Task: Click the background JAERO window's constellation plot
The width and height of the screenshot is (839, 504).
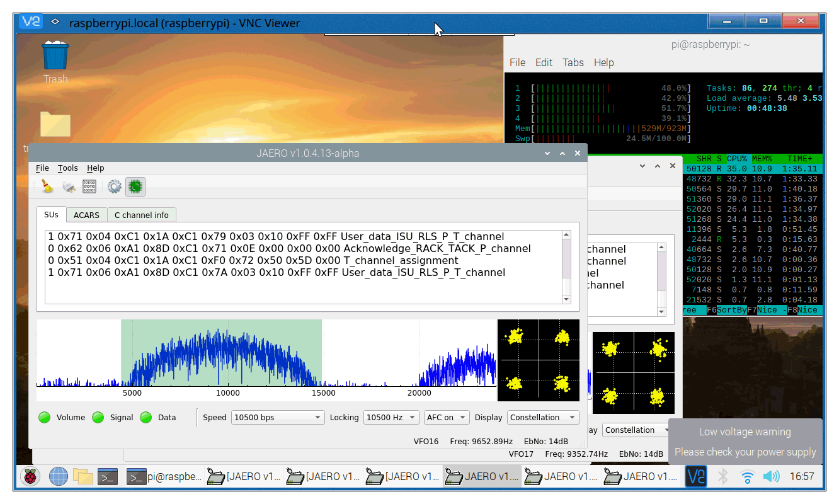Action: point(634,372)
